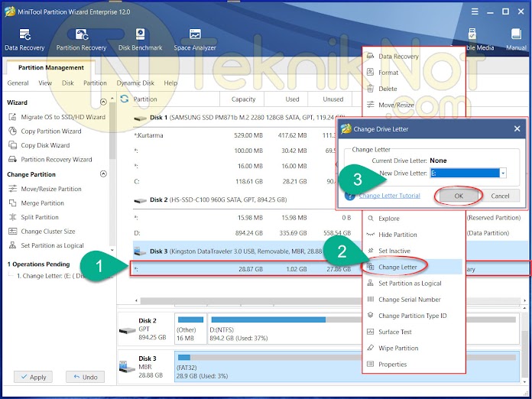Open the Help menu
This screenshot has height=399, width=532.
tap(170, 83)
